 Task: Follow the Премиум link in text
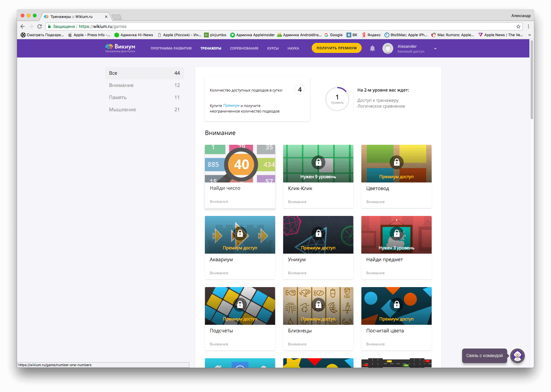click(x=231, y=106)
